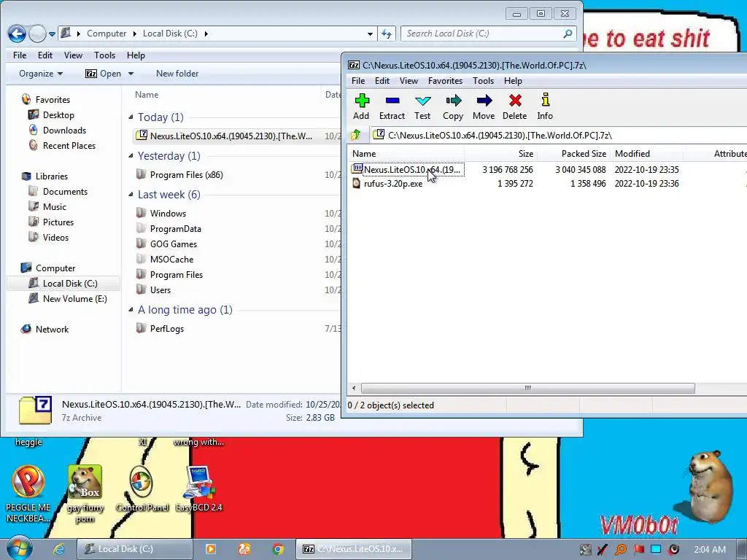Open the 7-Zip Tools menu

point(483,81)
